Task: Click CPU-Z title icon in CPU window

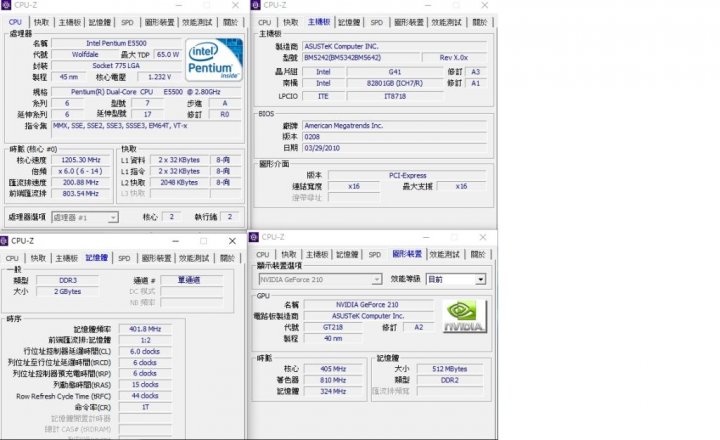Action: pyautogui.click(x=6, y=5)
